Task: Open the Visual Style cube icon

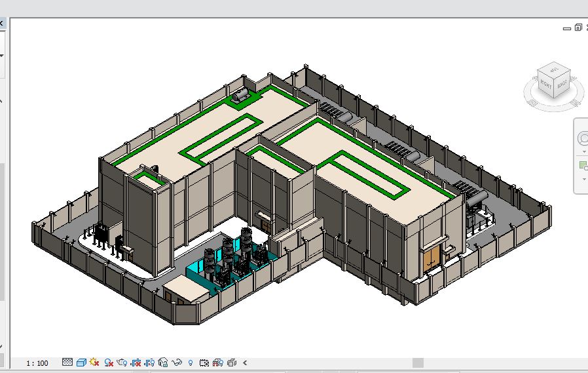Action: point(81,363)
